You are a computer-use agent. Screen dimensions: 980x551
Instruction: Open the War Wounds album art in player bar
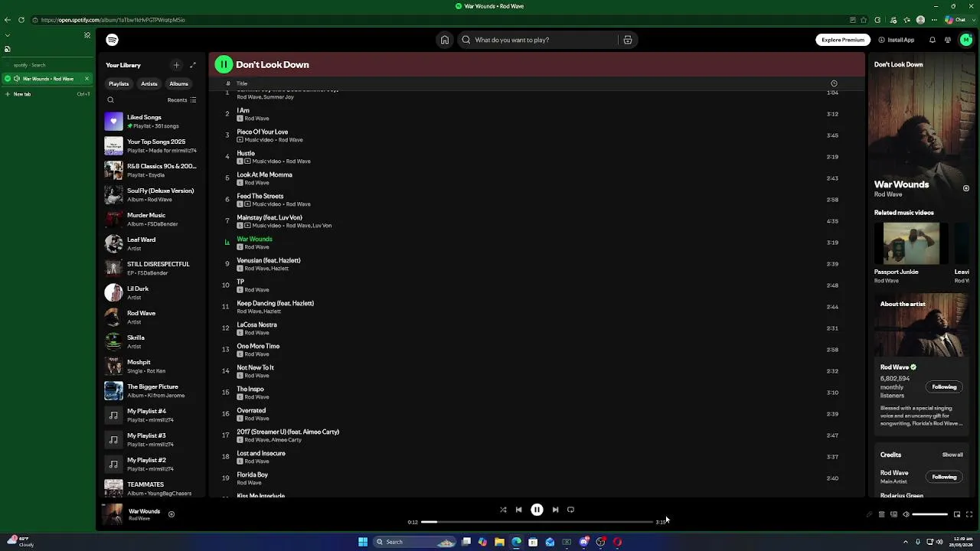click(113, 514)
